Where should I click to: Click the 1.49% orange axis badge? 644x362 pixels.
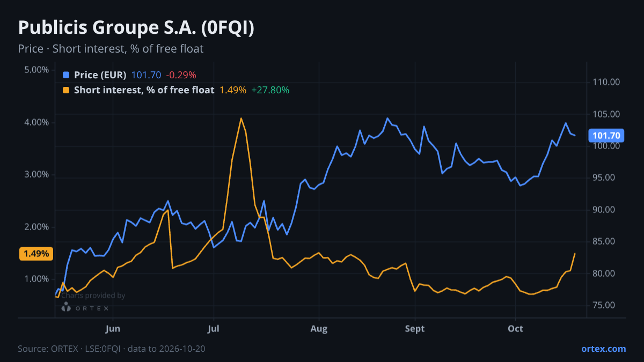pos(36,254)
